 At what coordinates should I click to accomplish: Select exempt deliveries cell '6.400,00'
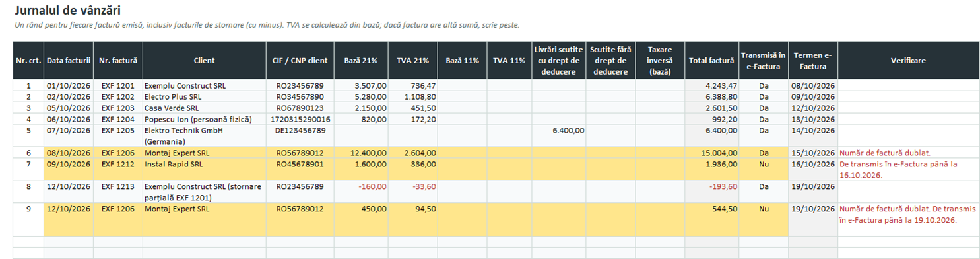click(559, 135)
